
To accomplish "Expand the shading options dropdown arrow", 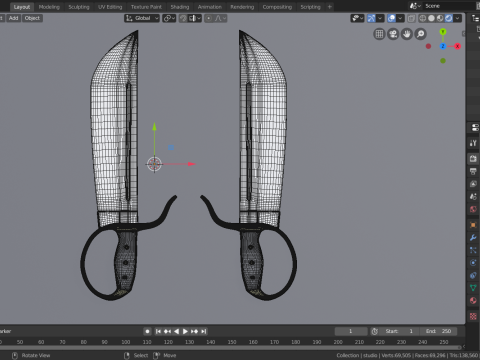I will 458,18.
